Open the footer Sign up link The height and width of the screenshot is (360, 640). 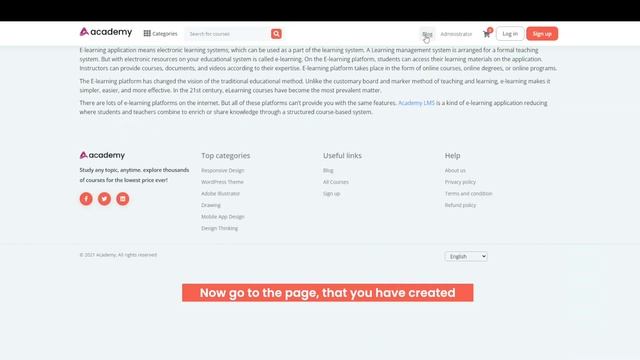coord(331,193)
